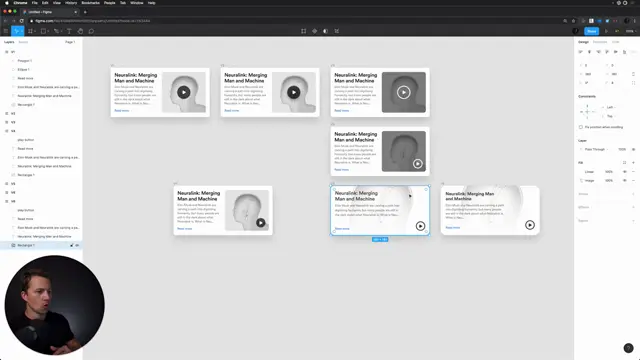Switch to the Layers tab

[9, 42]
